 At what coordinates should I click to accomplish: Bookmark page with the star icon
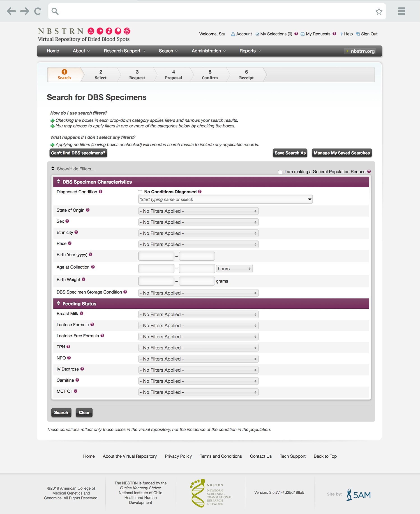[379, 11]
